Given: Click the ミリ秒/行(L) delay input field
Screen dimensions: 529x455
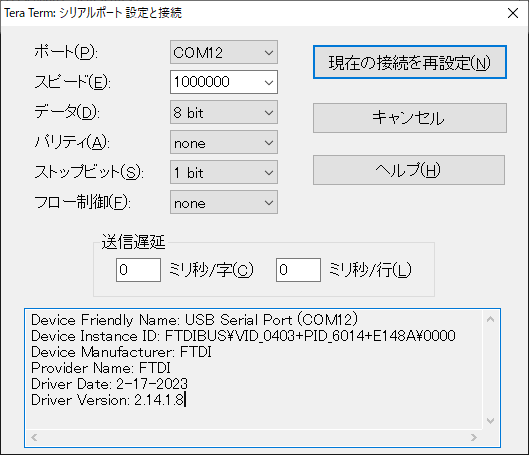Looking at the screenshot, I should 298,270.
